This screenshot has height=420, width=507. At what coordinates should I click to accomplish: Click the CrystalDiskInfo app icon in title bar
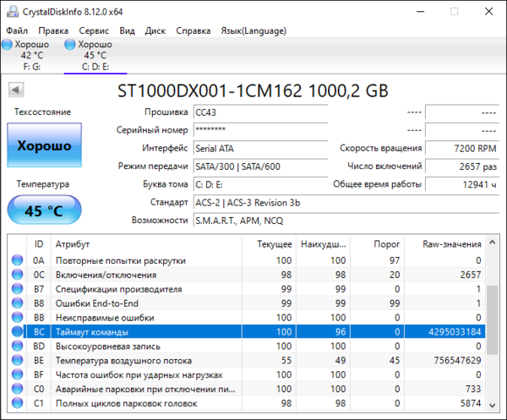click(x=13, y=12)
